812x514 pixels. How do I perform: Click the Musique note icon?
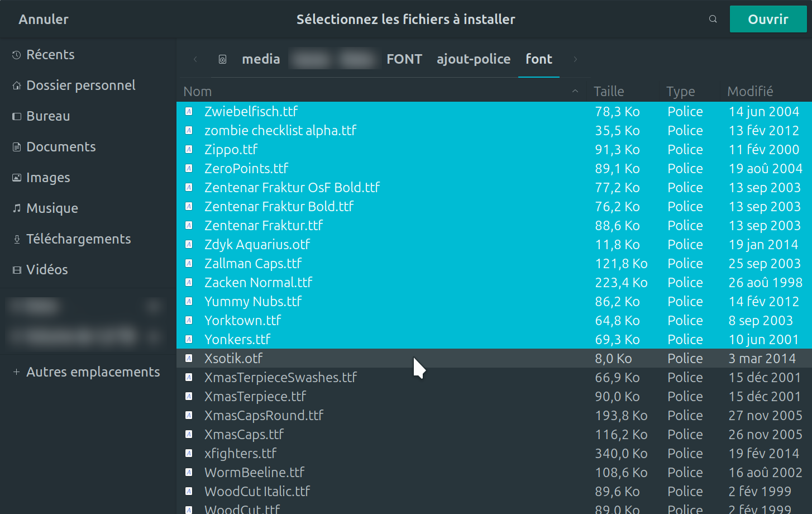pyautogui.click(x=16, y=208)
